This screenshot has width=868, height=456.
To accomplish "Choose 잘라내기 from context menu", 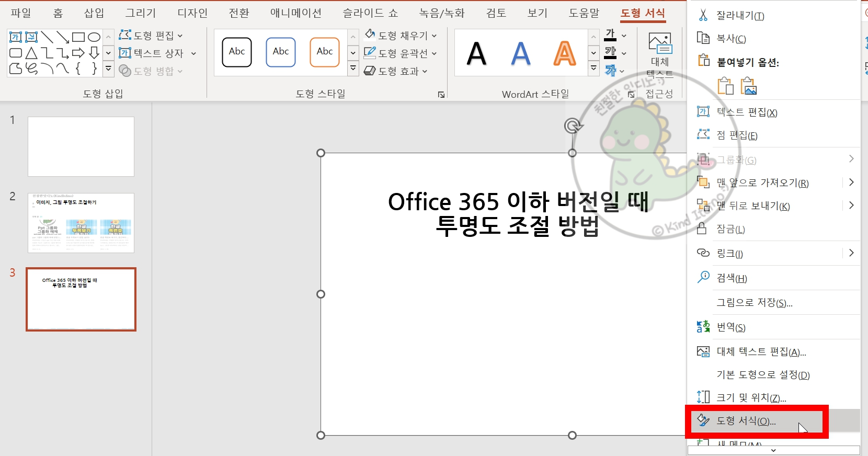I will 773,15.
